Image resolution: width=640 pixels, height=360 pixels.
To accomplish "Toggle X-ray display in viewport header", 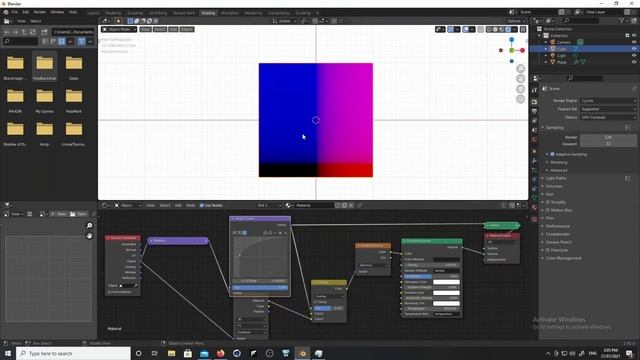I will coord(480,29).
